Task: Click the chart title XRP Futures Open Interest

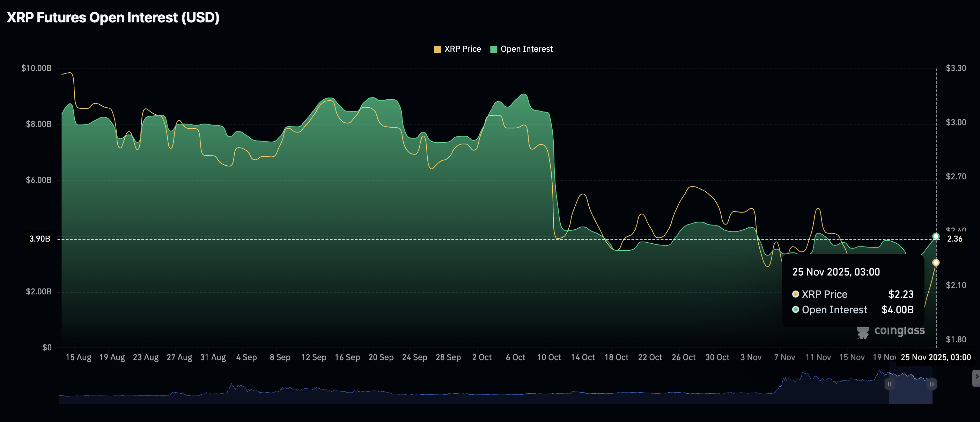Action: point(113,17)
